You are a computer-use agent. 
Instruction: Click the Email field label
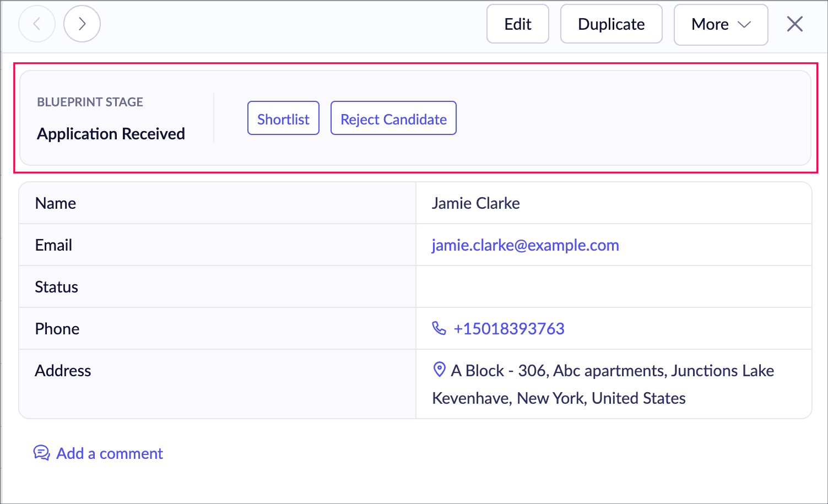click(53, 245)
